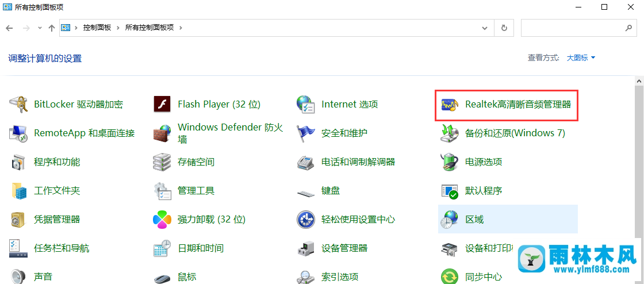This screenshot has height=284, width=644.
Task: Open the 程序和功能 icon
Action: pyautogui.click(x=18, y=162)
